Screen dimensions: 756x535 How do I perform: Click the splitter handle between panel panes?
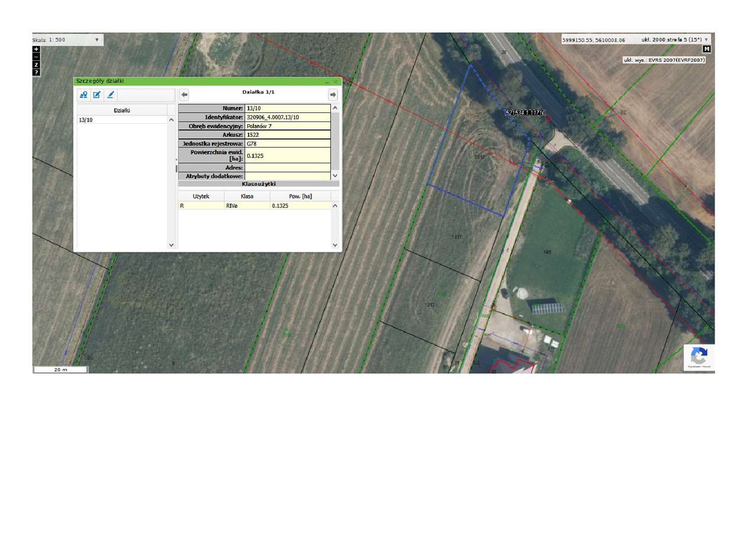(176, 167)
